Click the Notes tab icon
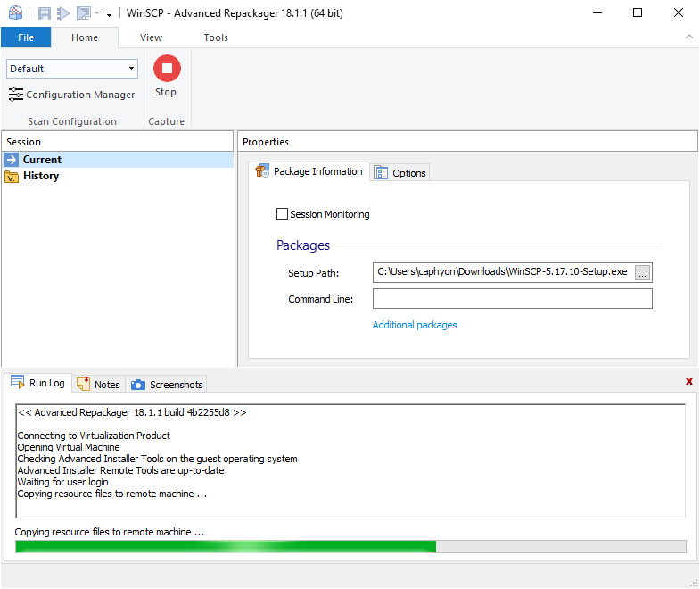Viewport: 700px width, 589px height. 84,384
